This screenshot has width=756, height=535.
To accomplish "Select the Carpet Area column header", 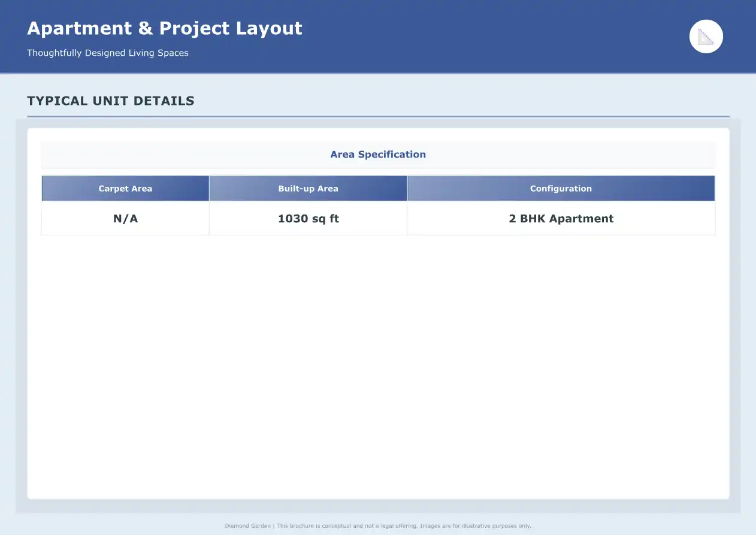I will pos(125,189).
